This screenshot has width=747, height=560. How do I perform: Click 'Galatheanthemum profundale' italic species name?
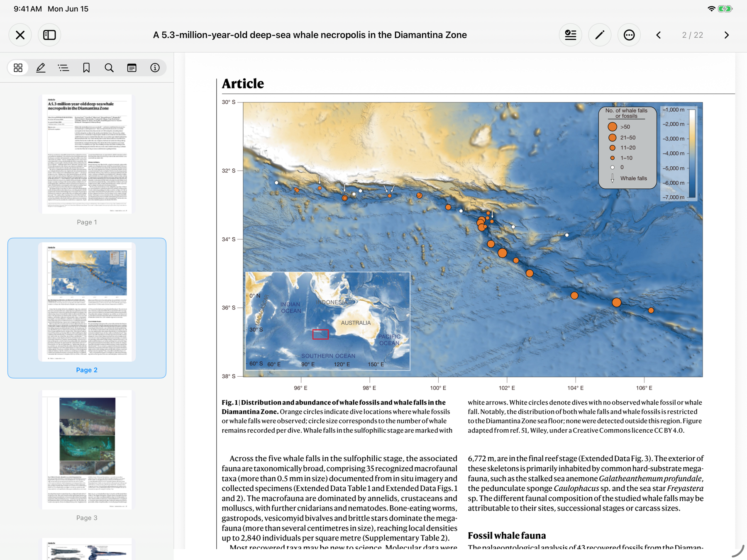point(650,478)
